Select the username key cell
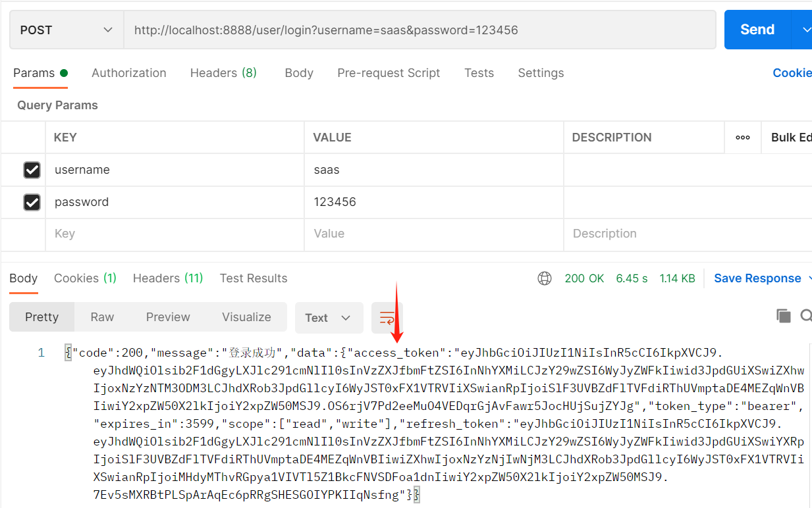The width and height of the screenshot is (812, 508). (x=175, y=170)
